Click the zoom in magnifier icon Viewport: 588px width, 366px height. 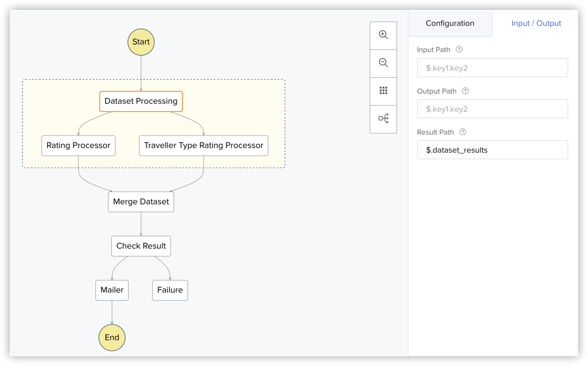383,35
